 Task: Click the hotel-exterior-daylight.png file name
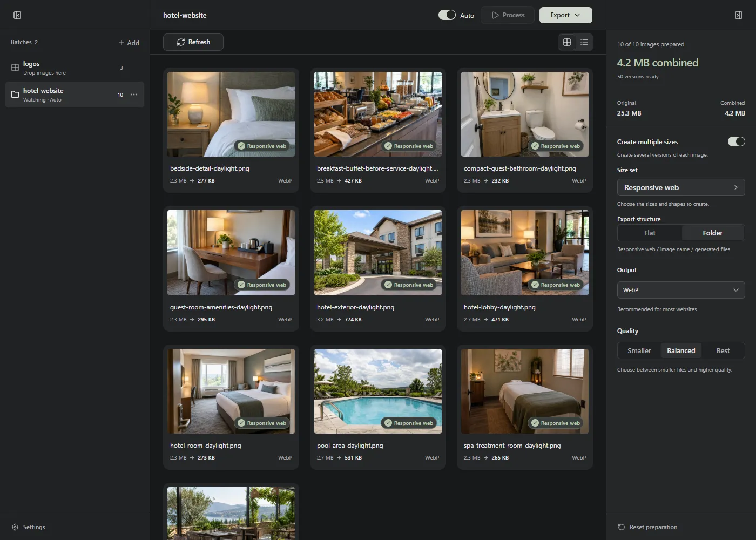pos(356,307)
